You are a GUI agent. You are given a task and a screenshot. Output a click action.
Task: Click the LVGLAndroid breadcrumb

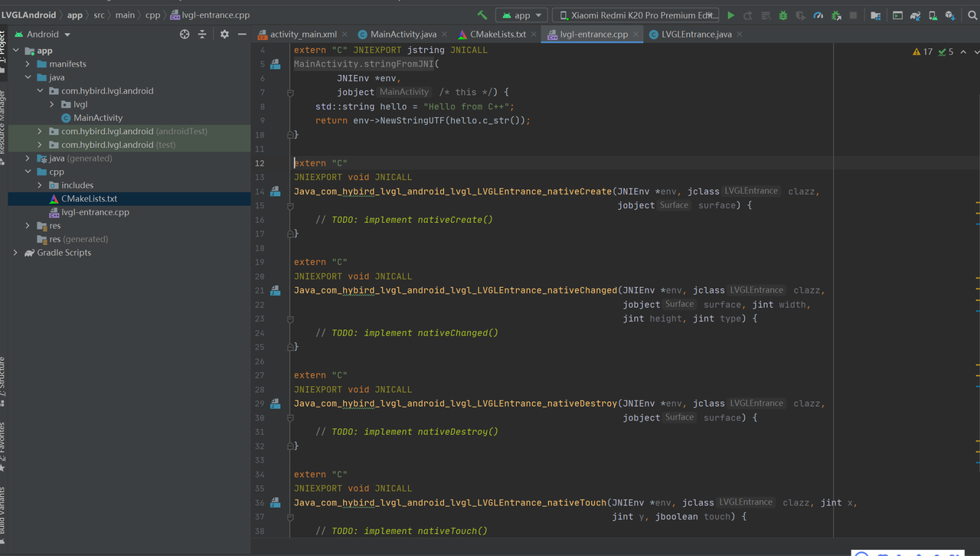point(28,15)
